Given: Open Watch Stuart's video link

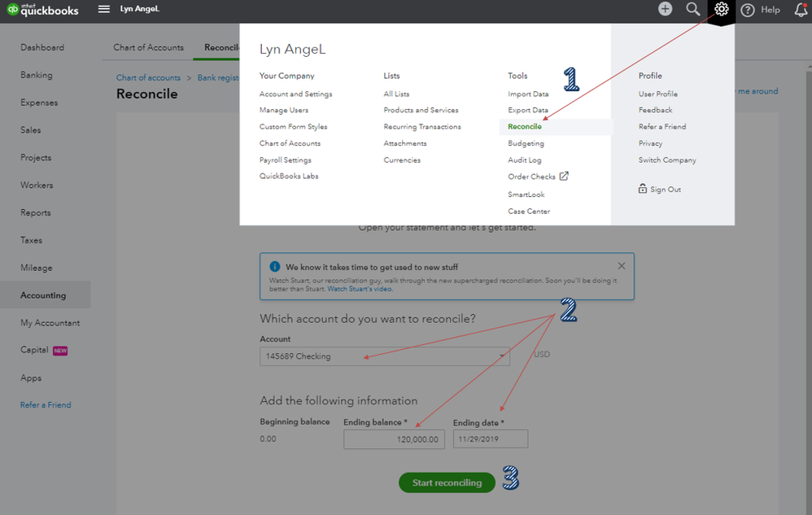Looking at the screenshot, I should (x=360, y=289).
